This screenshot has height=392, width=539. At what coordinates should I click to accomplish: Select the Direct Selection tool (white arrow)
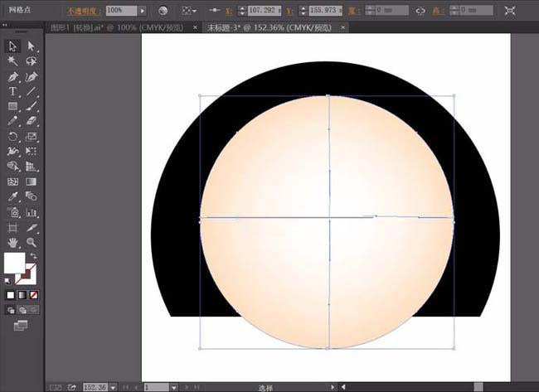click(31, 46)
